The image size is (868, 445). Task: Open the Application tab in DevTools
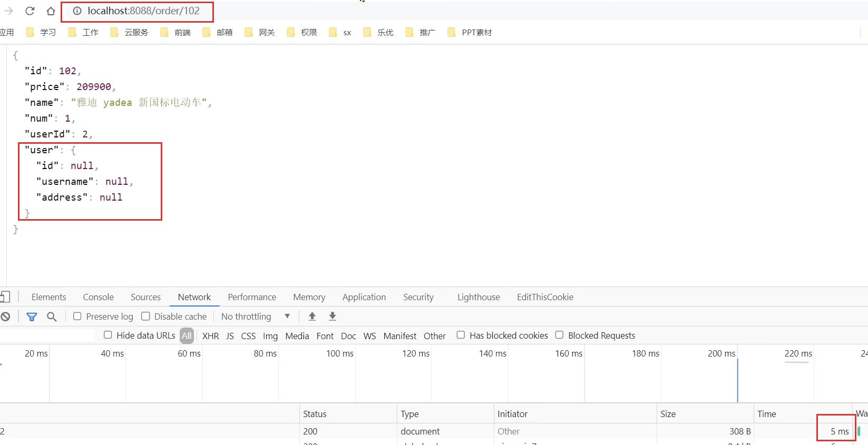click(x=364, y=297)
